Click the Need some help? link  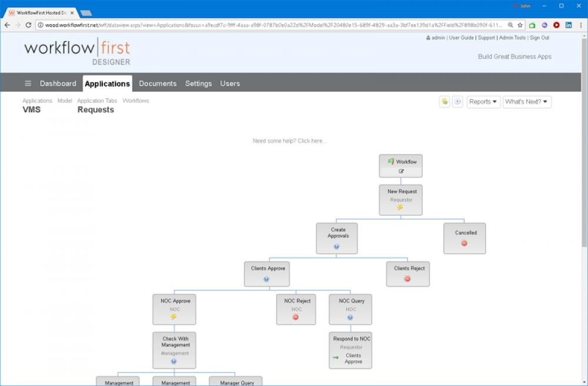(x=289, y=140)
